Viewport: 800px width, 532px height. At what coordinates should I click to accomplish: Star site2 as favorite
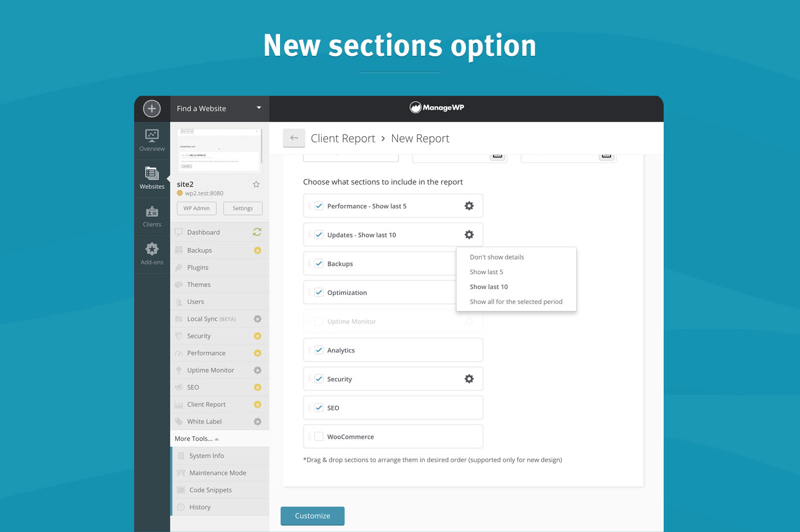coord(256,185)
